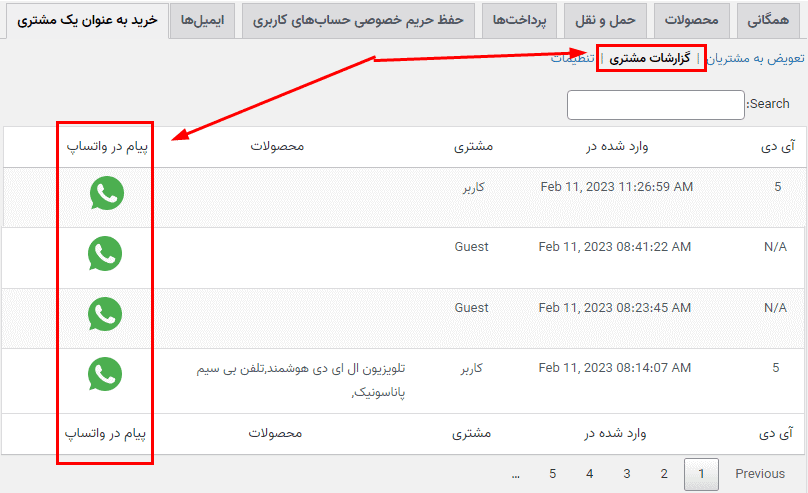Click footer مشتری column label
Screen dimensions: 808x493
(471, 434)
